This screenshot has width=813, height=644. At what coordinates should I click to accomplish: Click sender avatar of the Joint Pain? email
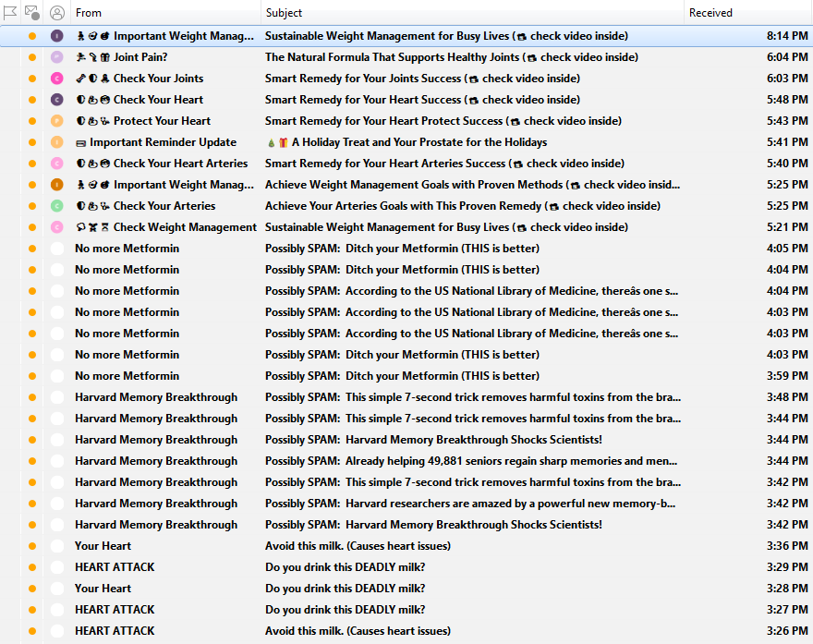point(57,57)
